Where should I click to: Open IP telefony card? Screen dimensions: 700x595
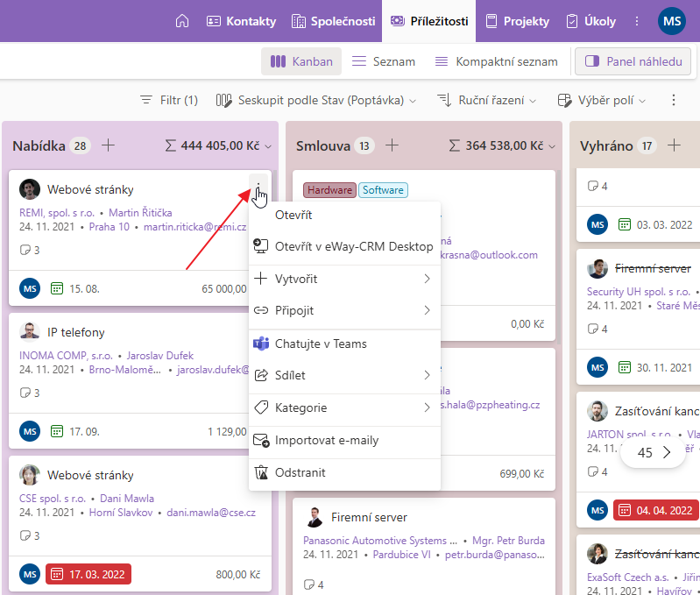[x=76, y=332]
